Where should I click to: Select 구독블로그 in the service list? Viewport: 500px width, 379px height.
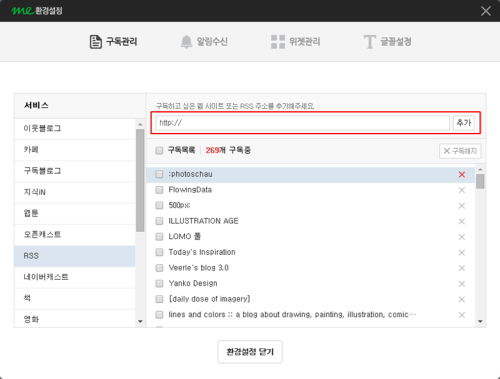(x=75, y=171)
